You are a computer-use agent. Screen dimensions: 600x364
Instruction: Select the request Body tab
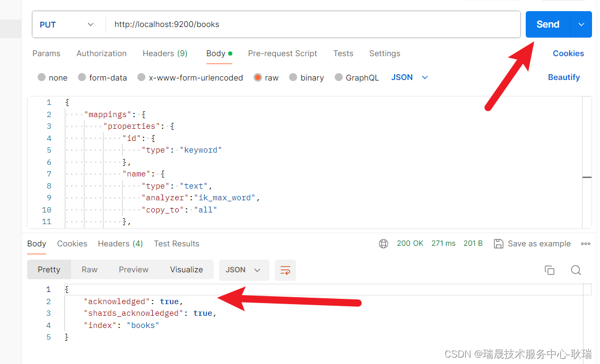tap(219, 54)
